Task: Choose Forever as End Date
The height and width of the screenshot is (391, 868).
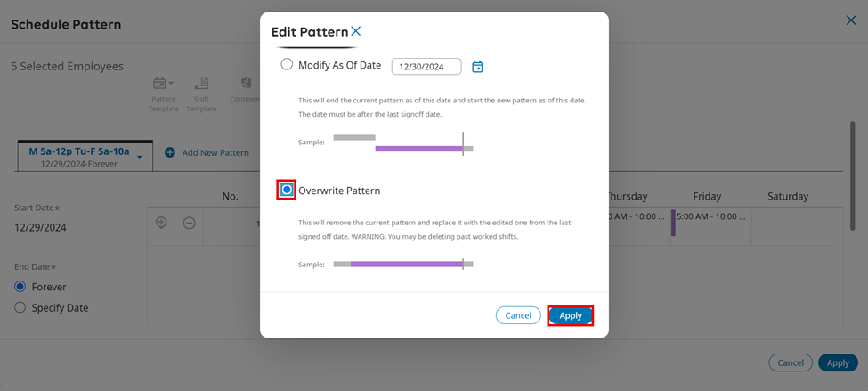Action: pyautogui.click(x=20, y=287)
